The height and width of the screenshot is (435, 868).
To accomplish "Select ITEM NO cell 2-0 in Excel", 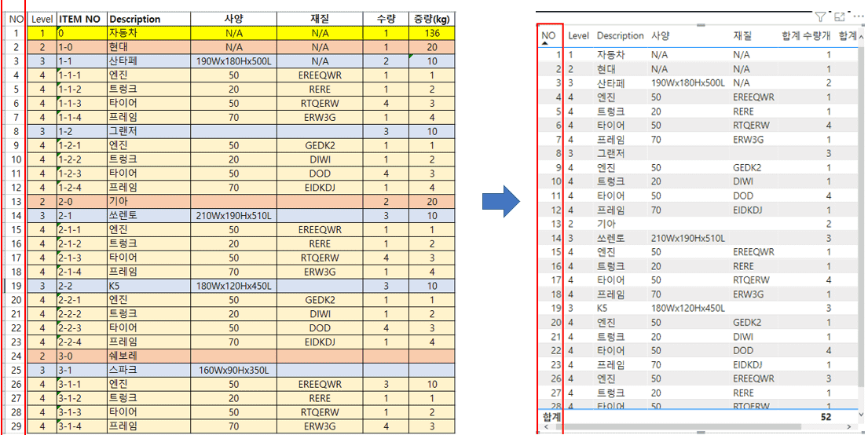I will coord(82,202).
